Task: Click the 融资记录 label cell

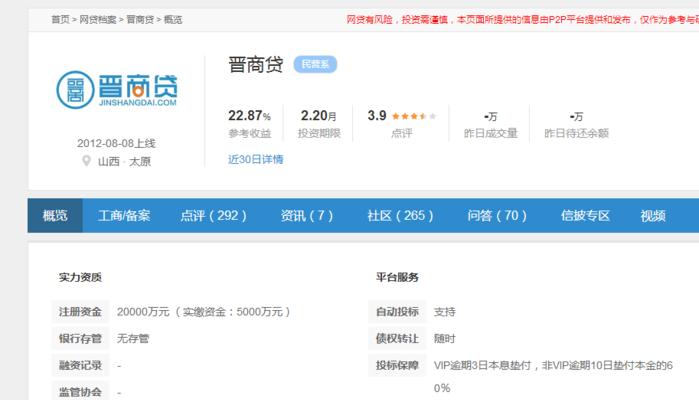Action: click(x=80, y=365)
